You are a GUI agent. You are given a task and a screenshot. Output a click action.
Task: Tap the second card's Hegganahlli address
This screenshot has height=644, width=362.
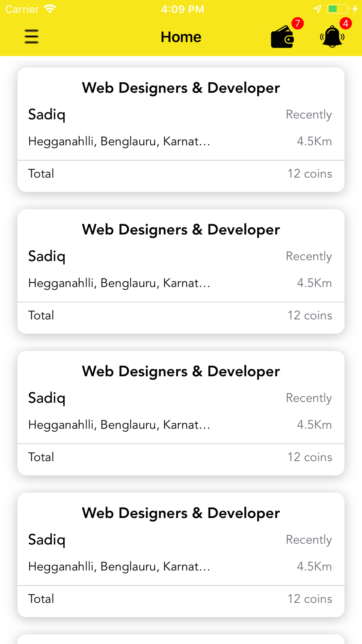[119, 283]
